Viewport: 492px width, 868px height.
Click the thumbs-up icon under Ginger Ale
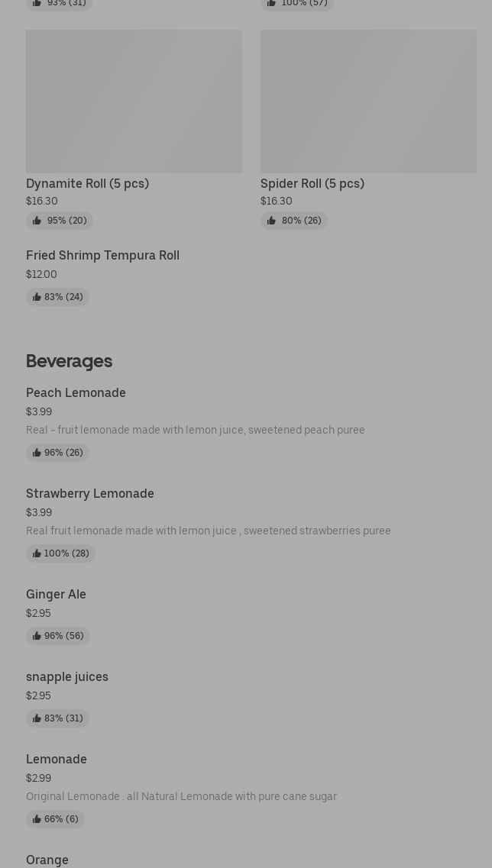[37, 636]
